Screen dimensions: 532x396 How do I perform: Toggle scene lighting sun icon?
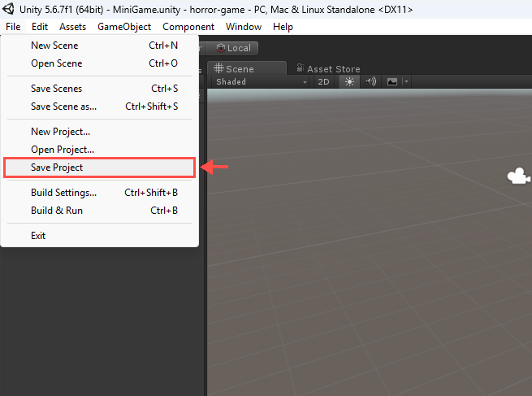coord(349,82)
